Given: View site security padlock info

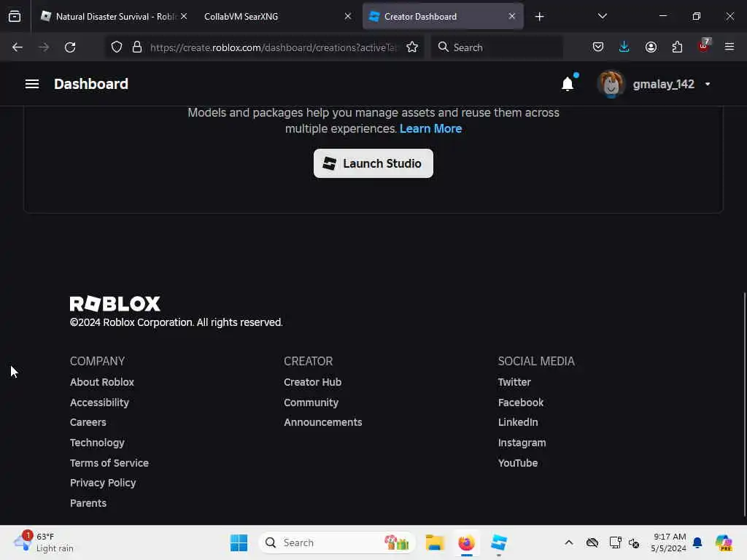Looking at the screenshot, I should pyautogui.click(x=137, y=47).
